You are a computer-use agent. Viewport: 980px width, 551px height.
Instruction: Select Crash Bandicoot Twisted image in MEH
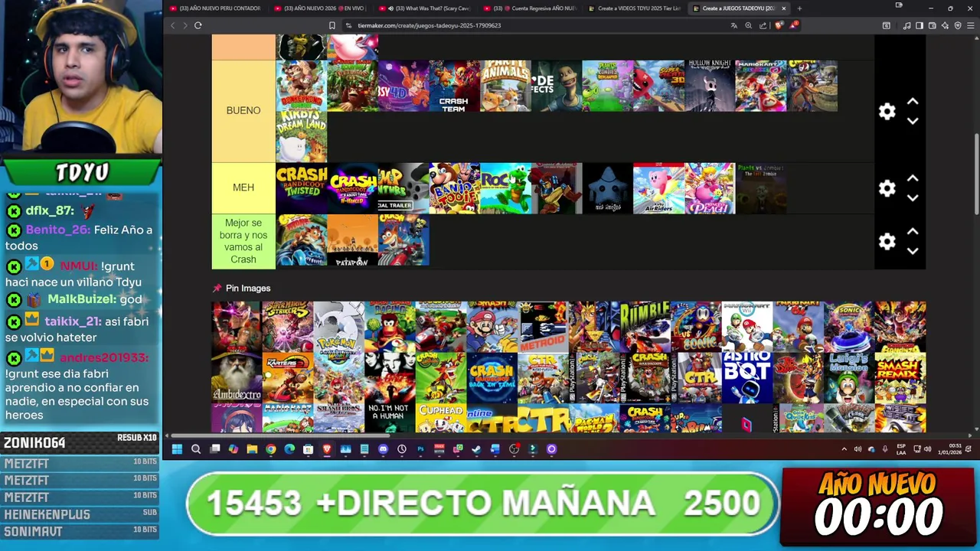301,188
